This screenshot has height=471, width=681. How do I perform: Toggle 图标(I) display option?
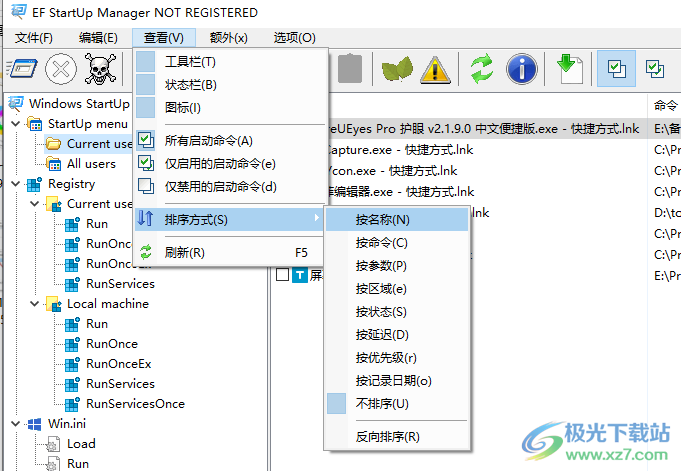(230, 107)
